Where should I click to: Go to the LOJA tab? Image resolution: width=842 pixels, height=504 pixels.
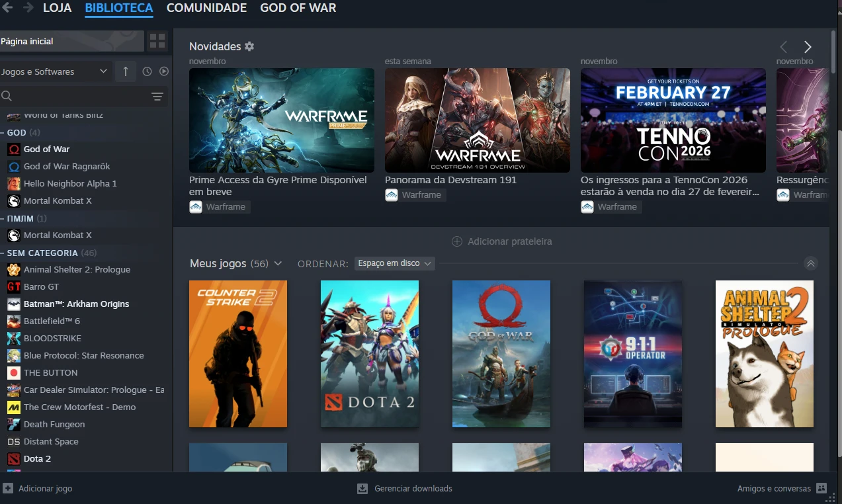[57, 9]
